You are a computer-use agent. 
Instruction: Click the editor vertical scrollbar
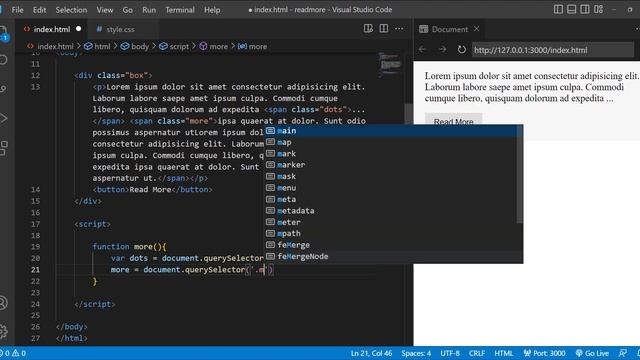(x=409, y=114)
